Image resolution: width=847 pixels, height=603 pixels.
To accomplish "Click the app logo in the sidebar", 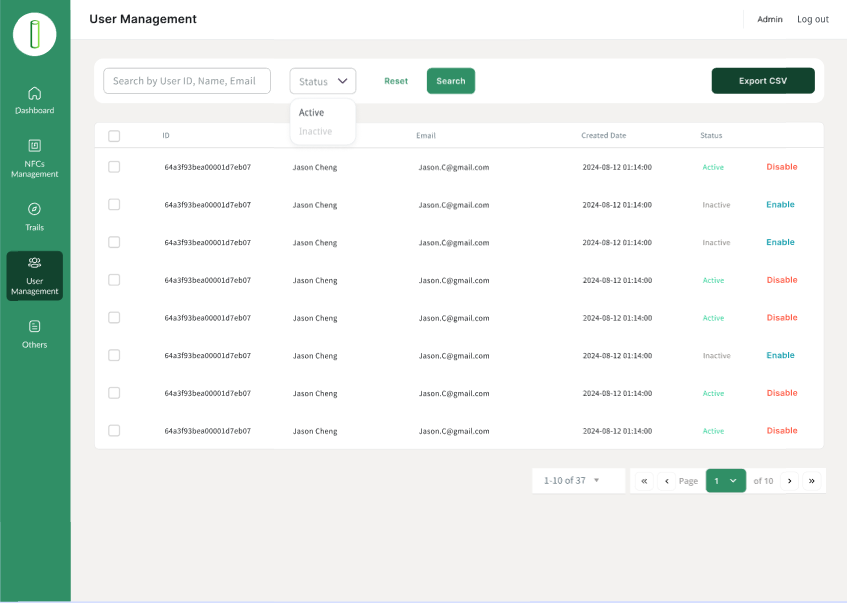I will tap(35, 35).
